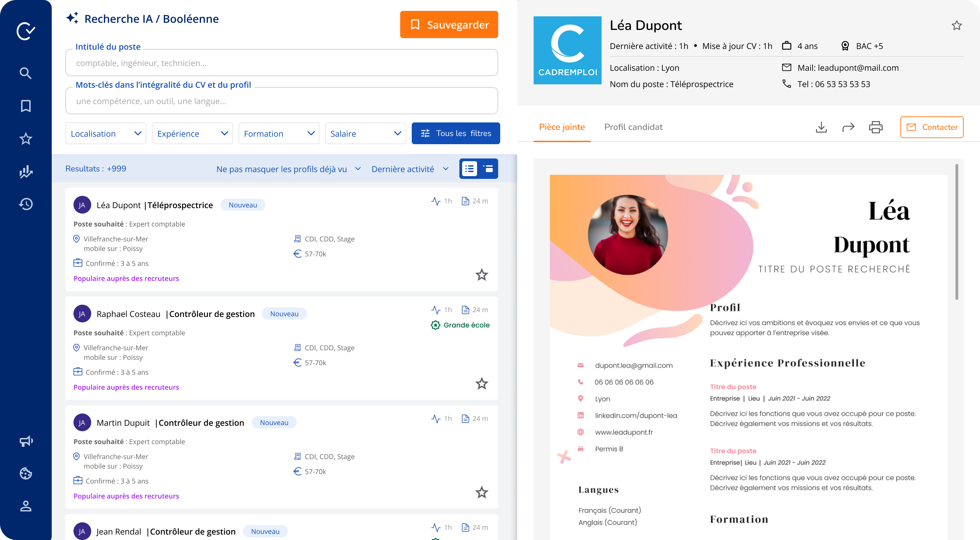The height and width of the screenshot is (540, 980).
Task: Click the download CV icon
Action: coord(821,127)
